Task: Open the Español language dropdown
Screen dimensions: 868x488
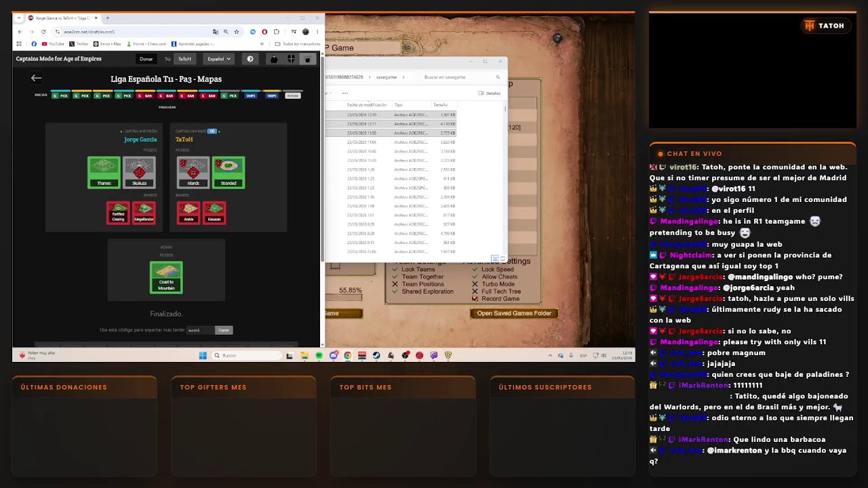Action: click(219, 59)
